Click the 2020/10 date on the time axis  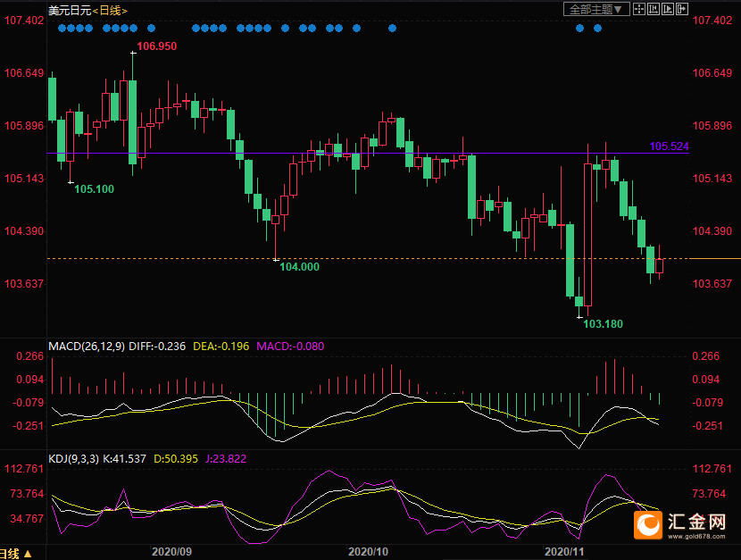[x=368, y=551]
